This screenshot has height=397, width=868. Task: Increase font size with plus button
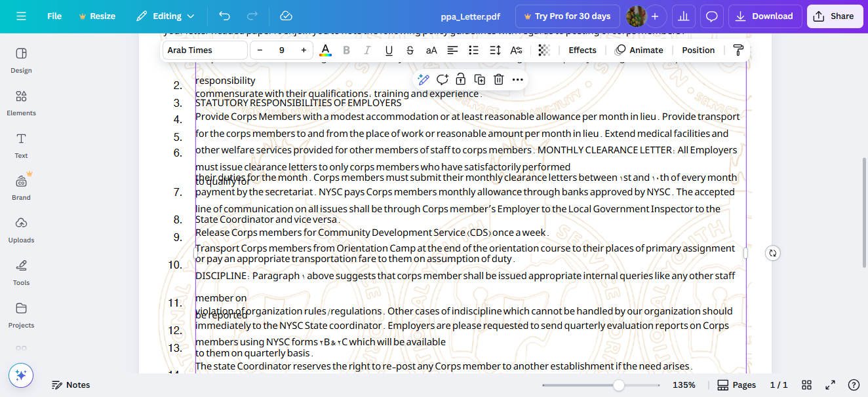[304, 50]
